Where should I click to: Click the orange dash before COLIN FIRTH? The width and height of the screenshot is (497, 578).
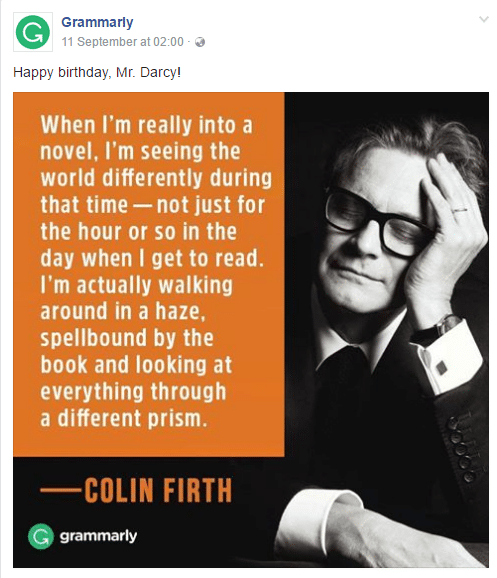60,490
